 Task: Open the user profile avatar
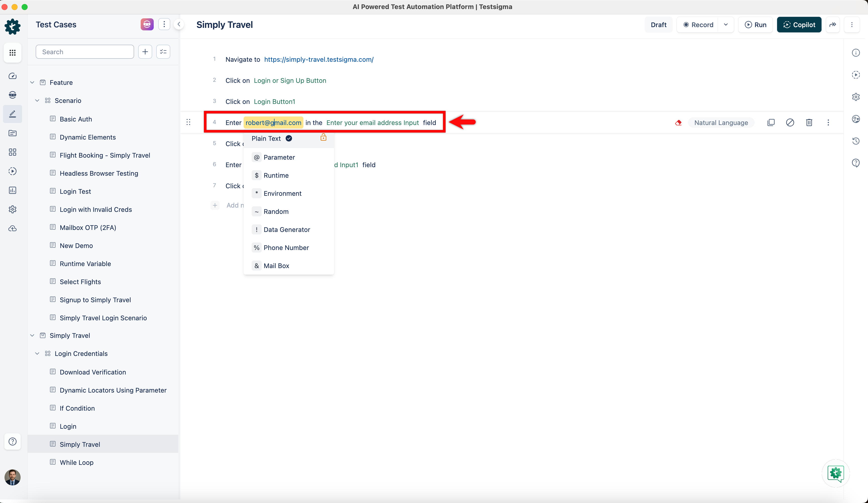[x=12, y=477]
